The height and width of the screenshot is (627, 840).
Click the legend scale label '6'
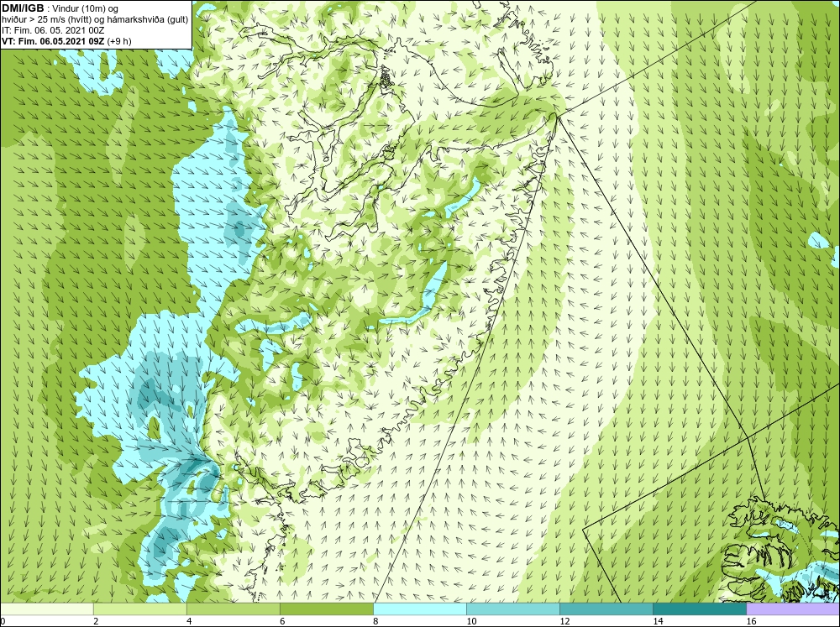282,621
